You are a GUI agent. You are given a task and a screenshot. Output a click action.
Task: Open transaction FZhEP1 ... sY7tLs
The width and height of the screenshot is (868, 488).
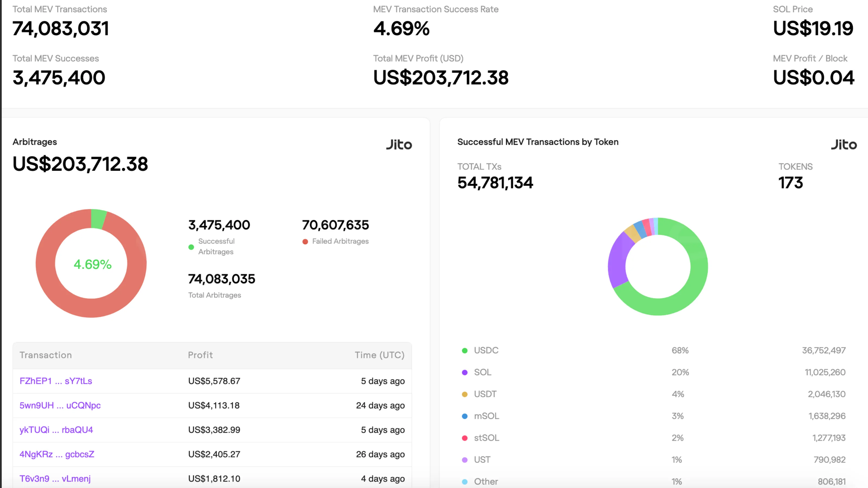56,381
